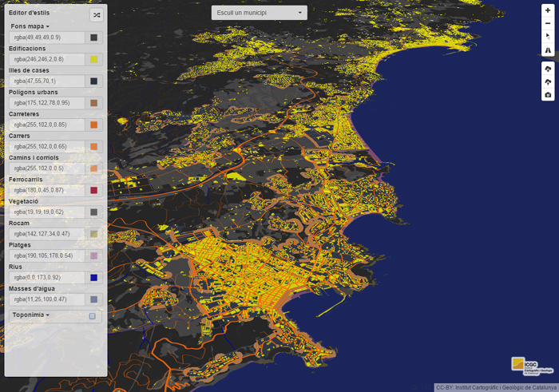Take a map snapshot with camera icon
This screenshot has width=559, height=392.
tap(548, 95)
